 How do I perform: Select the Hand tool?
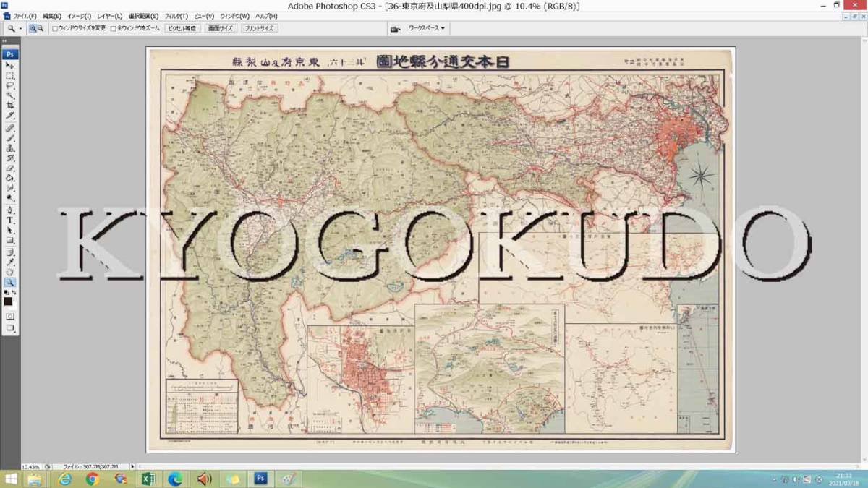click(10, 272)
